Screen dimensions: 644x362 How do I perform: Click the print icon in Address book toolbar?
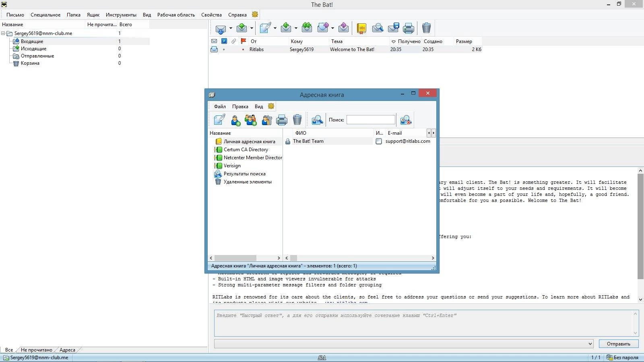tap(282, 120)
